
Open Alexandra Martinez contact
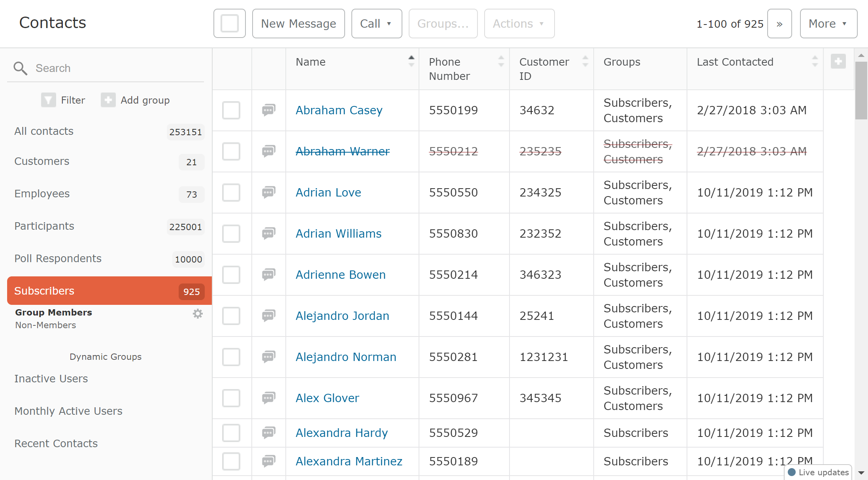pos(349,461)
